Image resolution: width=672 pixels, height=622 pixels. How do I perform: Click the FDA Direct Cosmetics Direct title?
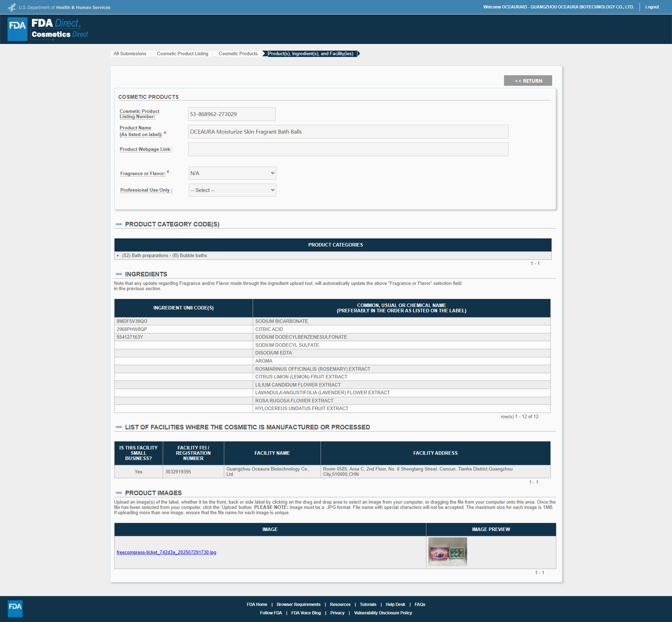(60, 29)
